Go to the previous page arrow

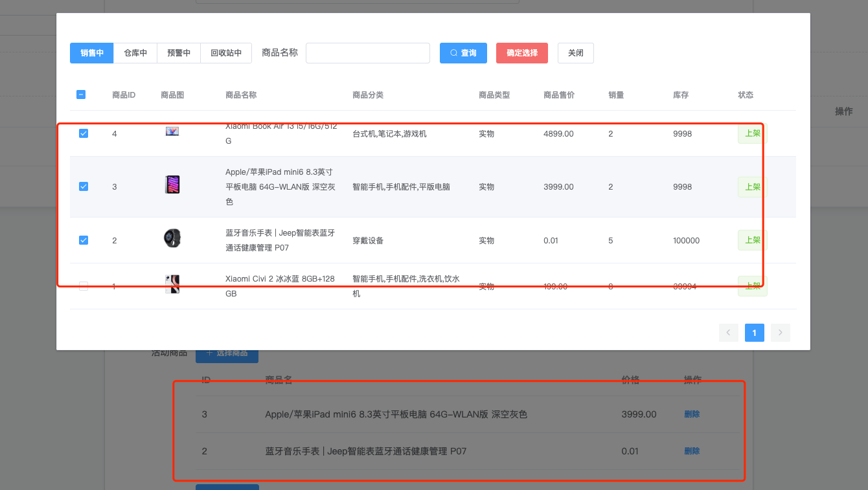coord(728,333)
